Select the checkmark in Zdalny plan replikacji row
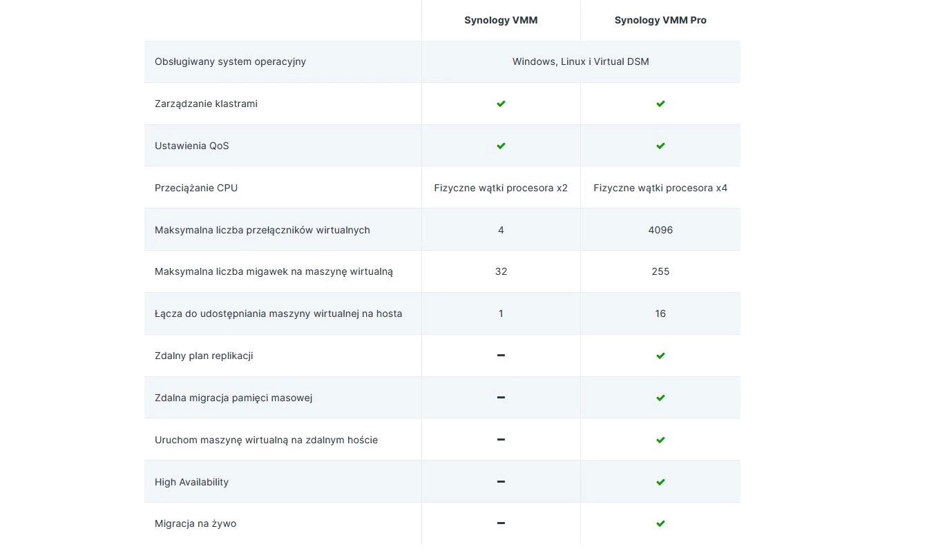 pos(660,356)
